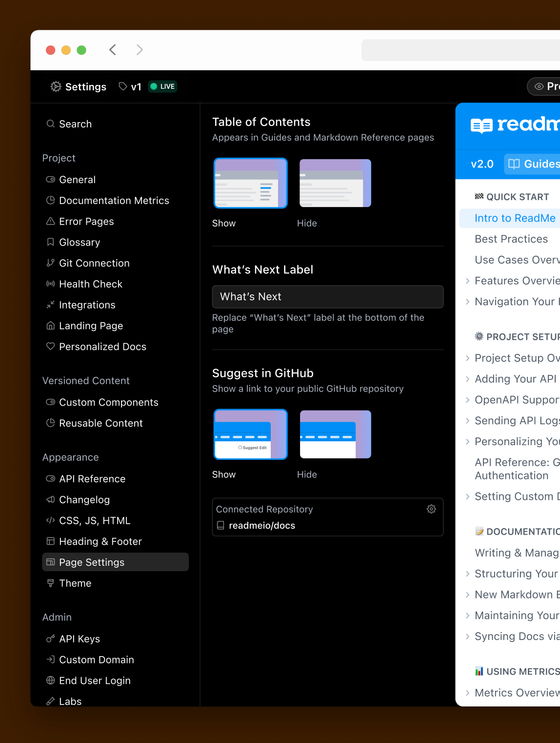Viewport: 560px width, 743px height.
Task: Click the v1 version tag icon
Action: point(123,86)
